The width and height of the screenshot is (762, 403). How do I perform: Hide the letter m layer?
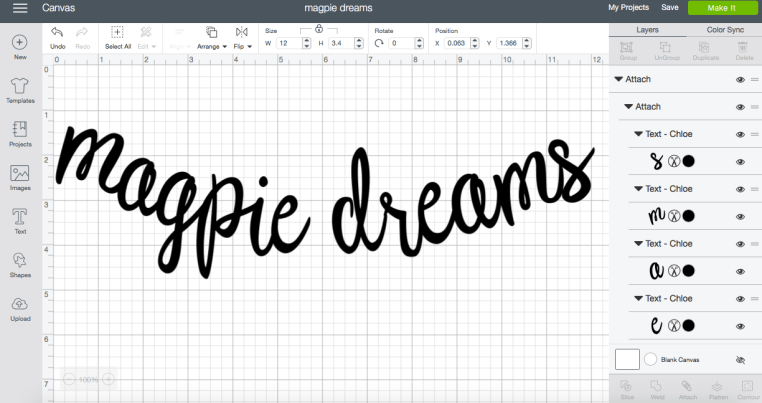(740, 217)
